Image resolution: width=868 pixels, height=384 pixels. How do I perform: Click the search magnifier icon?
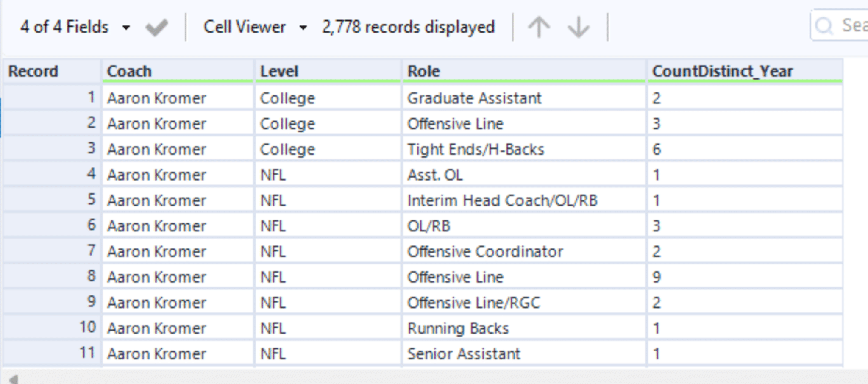pyautogui.click(x=824, y=26)
